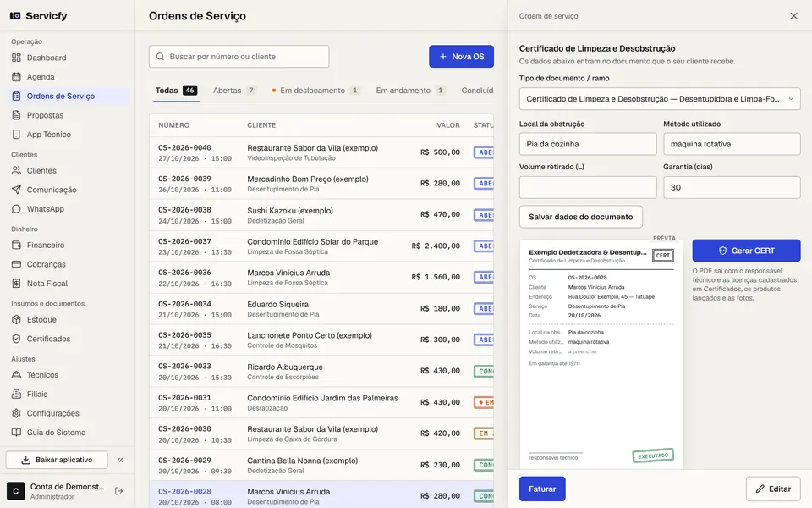Focus the Buscar por número ou cliente field

coord(239,57)
